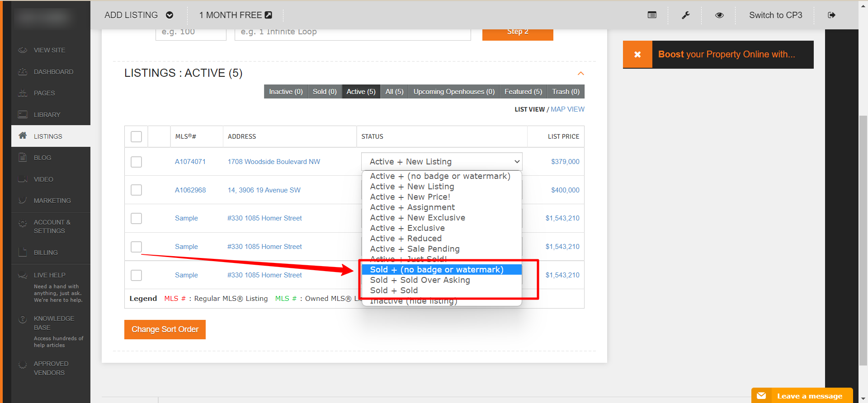Select Sold + Sold Over Asking
The image size is (868, 403).
442,280
